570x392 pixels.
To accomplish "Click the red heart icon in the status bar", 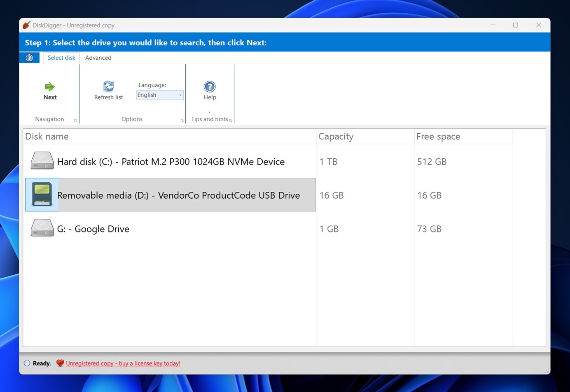I will [60, 363].
